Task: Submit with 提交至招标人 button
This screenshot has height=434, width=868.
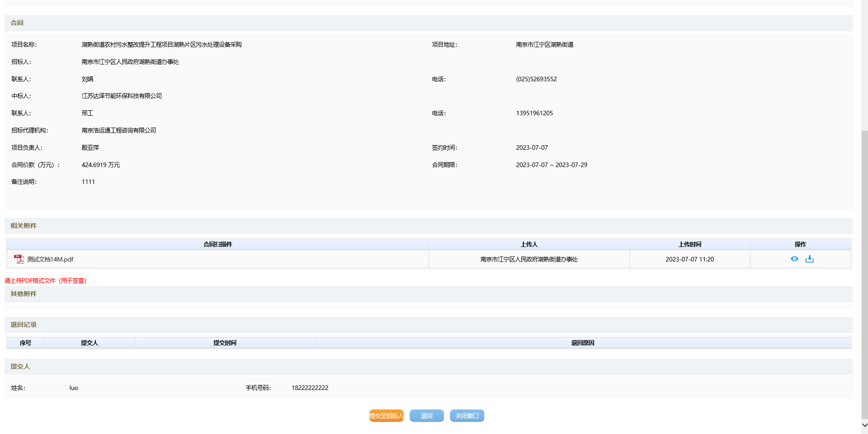Action: pos(386,416)
